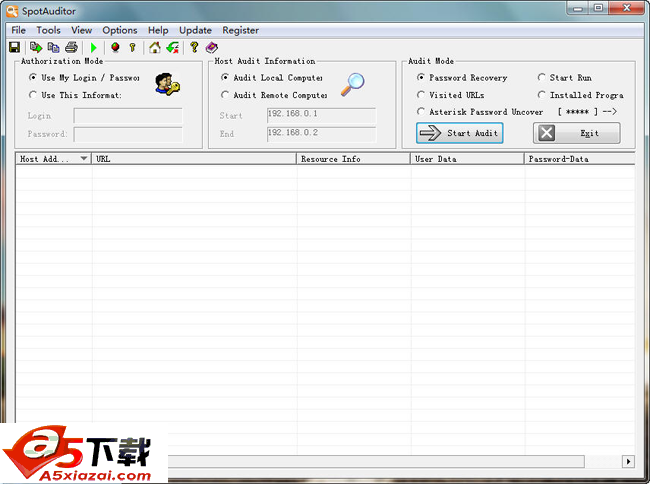
Task: Expand the Host Address column dropdown arrow
Action: point(83,158)
